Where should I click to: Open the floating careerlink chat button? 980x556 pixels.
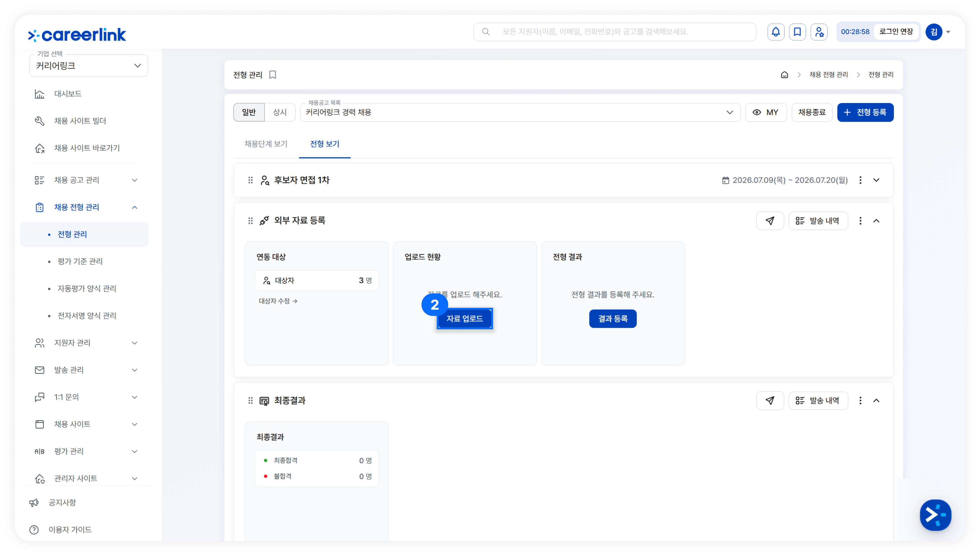[x=935, y=515]
